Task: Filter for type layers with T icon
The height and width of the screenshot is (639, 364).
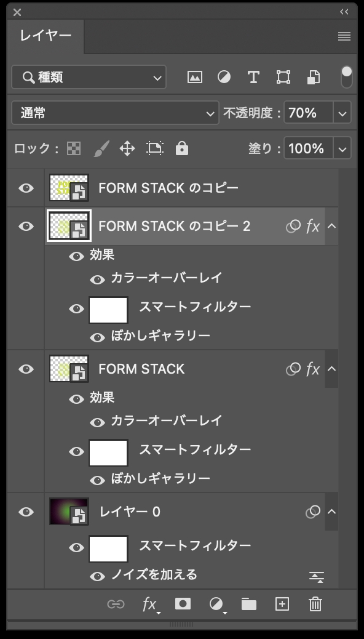Action: pyautogui.click(x=254, y=77)
